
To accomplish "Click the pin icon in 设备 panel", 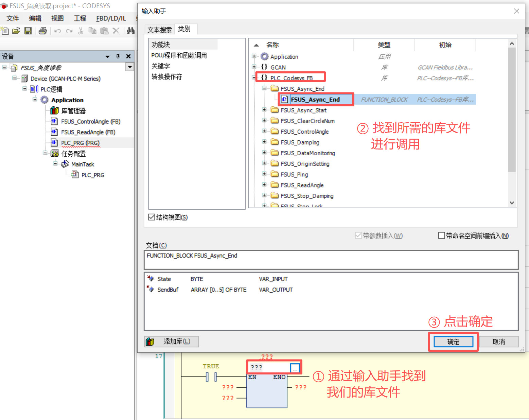I will pos(118,56).
